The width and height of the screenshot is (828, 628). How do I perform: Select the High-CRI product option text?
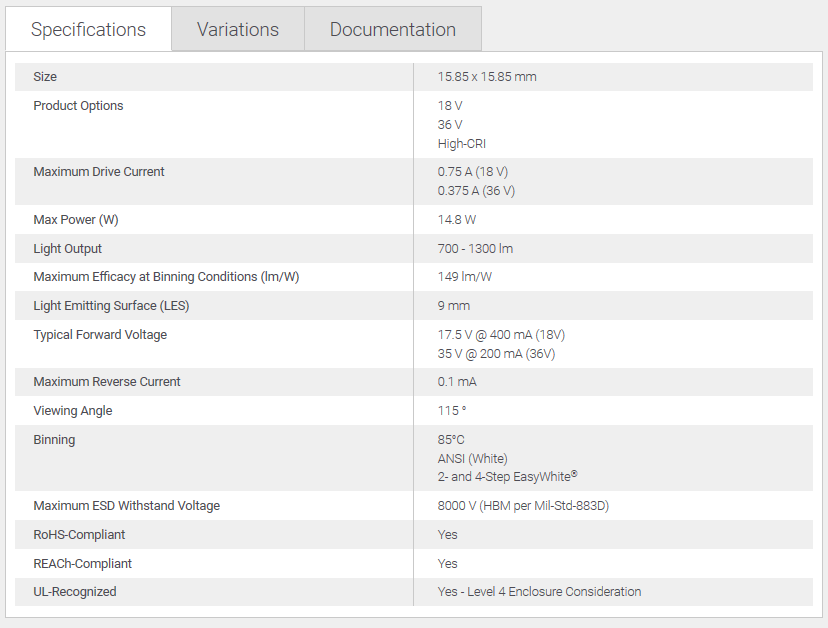pyautogui.click(x=461, y=144)
